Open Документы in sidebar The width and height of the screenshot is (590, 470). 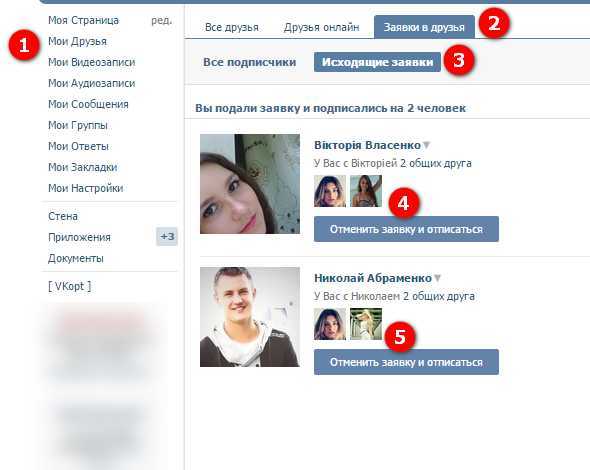76,259
